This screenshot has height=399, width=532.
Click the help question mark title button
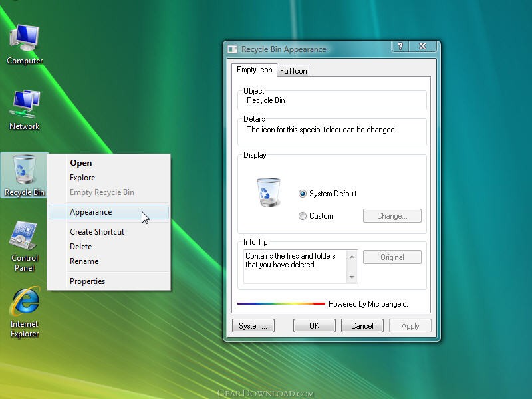pyautogui.click(x=400, y=46)
